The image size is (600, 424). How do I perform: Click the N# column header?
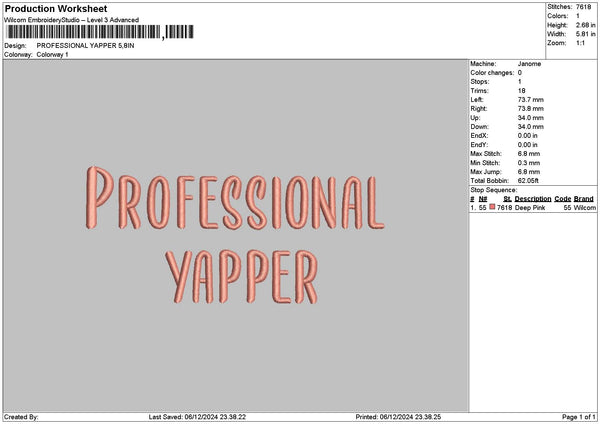(483, 199)
